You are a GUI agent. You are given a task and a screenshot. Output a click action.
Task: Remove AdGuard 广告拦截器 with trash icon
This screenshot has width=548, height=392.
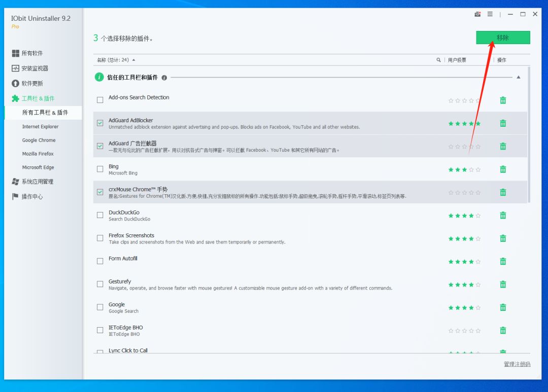click(x=503, y=147)
